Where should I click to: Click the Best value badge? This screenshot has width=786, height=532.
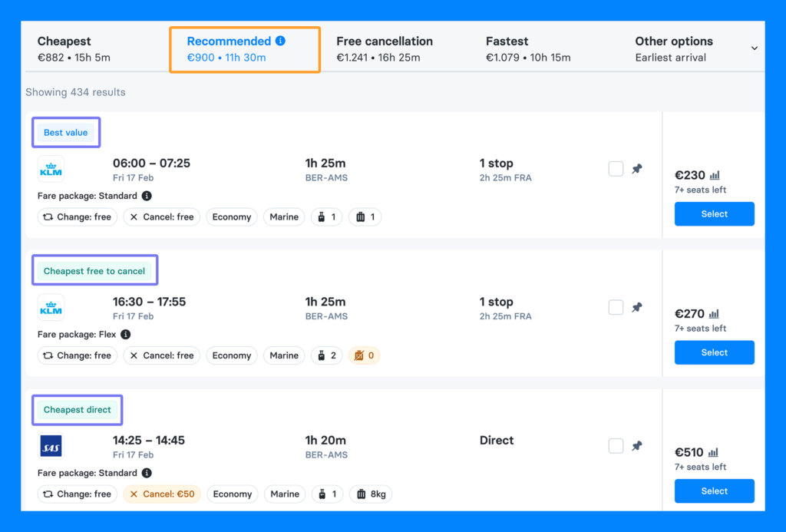pos(66,133)
